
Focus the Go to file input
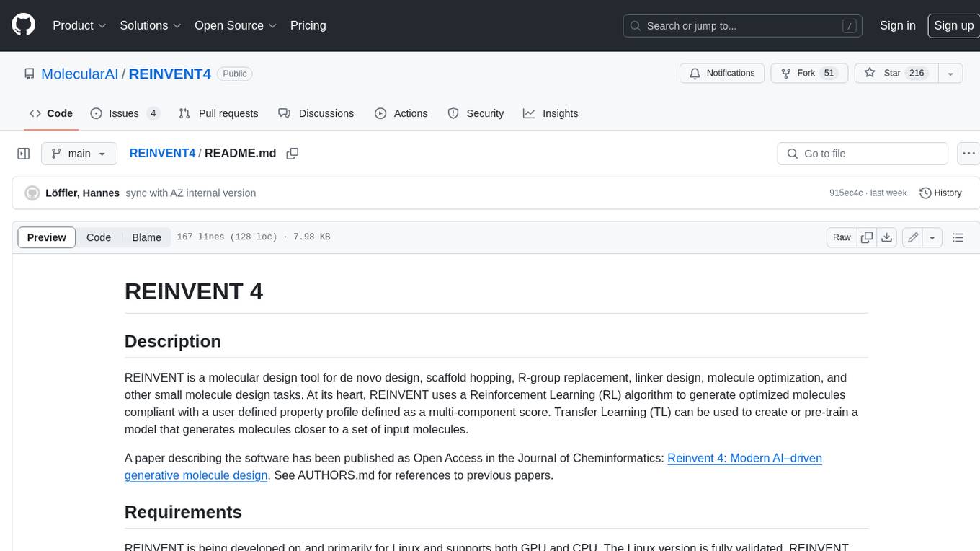863,154
